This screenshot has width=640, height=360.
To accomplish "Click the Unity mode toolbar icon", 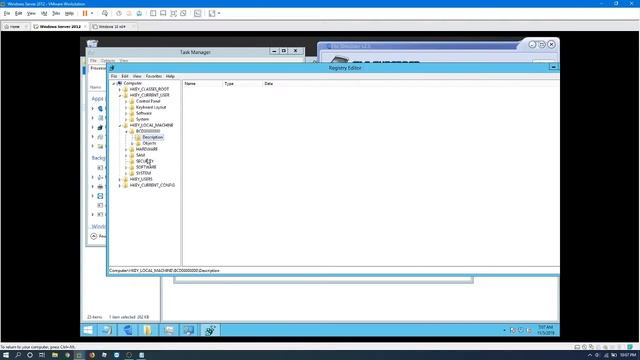I will (183, 13).
